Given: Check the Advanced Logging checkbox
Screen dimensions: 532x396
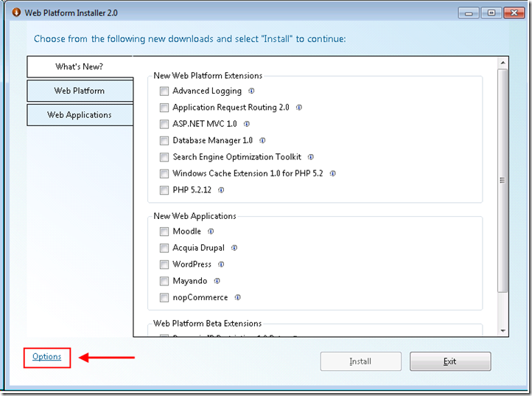Looking at the screenshot, I should [164, 91].
